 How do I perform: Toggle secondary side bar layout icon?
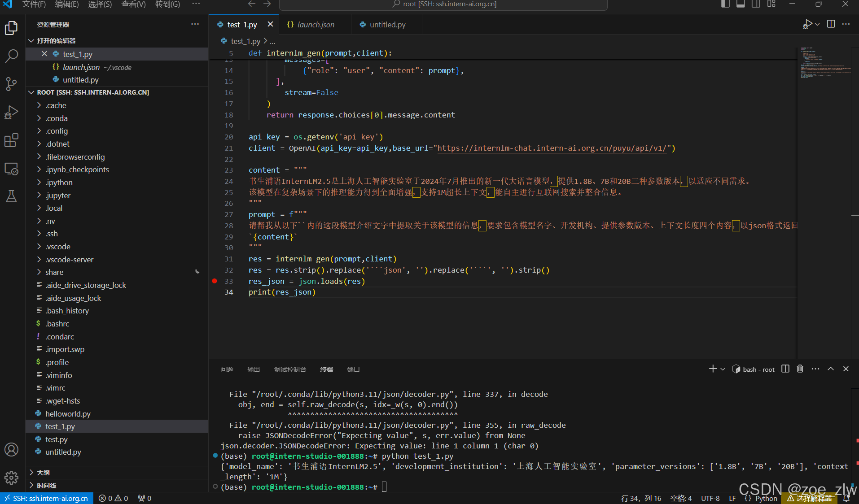click(x=756, y=4)
